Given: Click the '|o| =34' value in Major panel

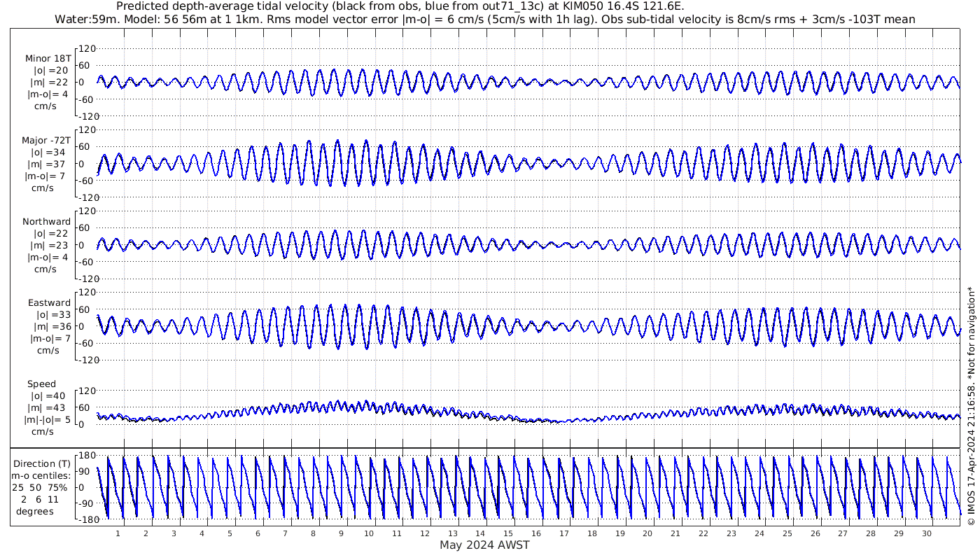Looking at the screenshot, I should click(48, 152).
